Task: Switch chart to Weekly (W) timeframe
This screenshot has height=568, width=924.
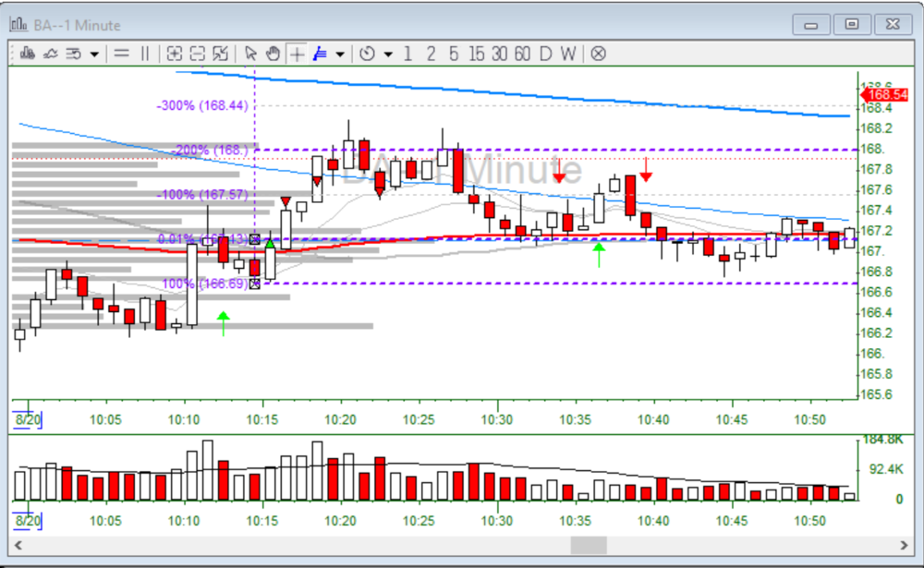Action: click(568, 54)
